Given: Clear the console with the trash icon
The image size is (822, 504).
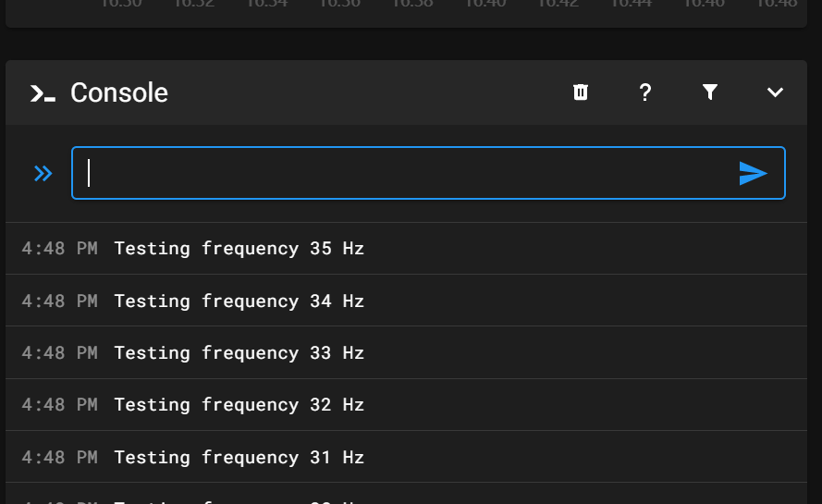Looking at the screenshot, I should 581,92.
